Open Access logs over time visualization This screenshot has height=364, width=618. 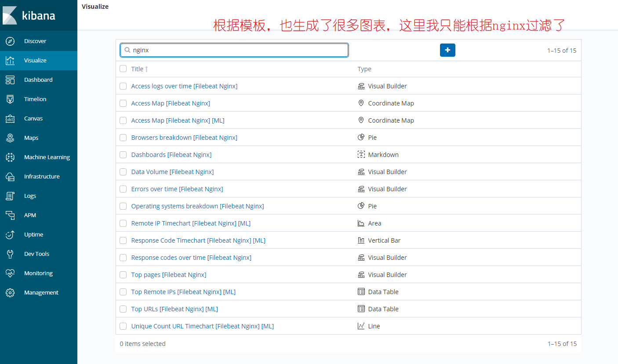(x=184, y=86)
